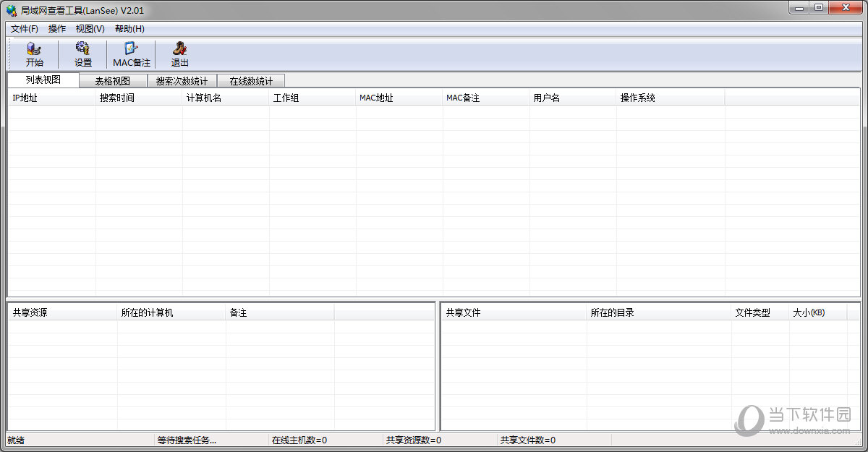Click the 就绪 status bar text

coord(16,440)
